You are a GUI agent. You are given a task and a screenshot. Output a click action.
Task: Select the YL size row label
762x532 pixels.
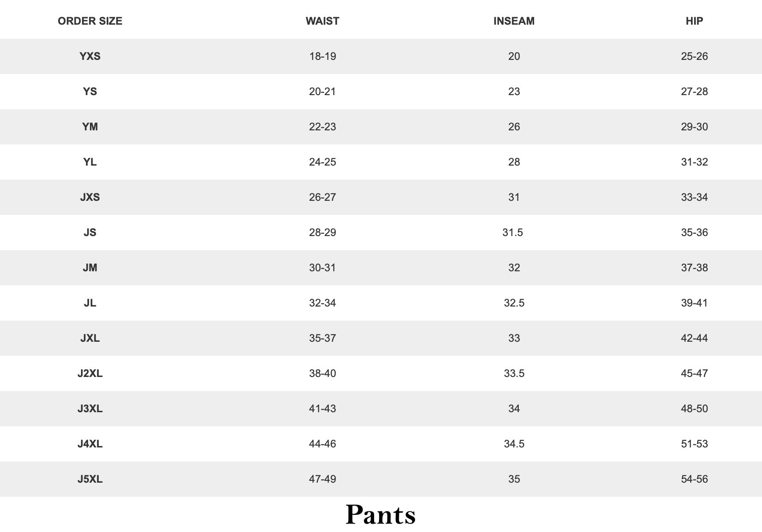coord(90,162)
